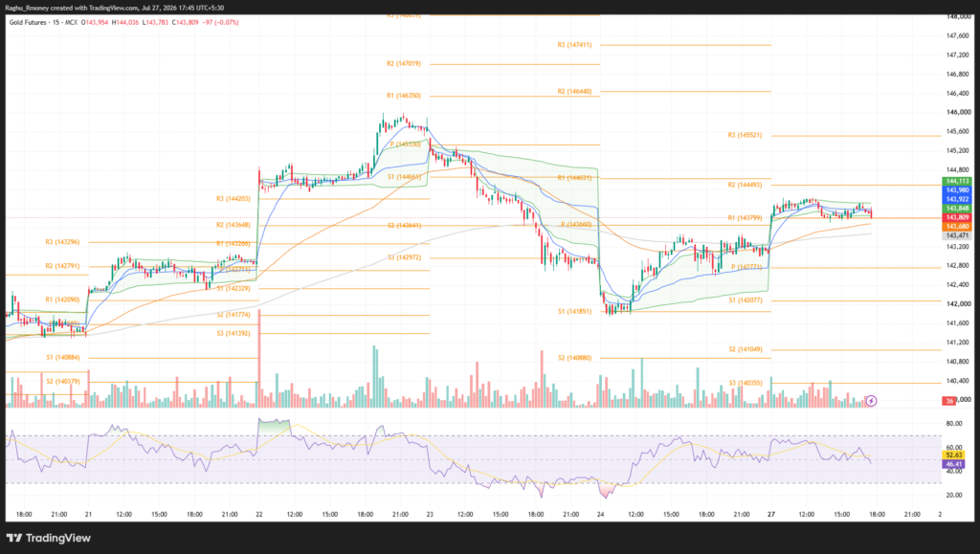Click the R1 (143266) pivot label

[x=234, y=244]
